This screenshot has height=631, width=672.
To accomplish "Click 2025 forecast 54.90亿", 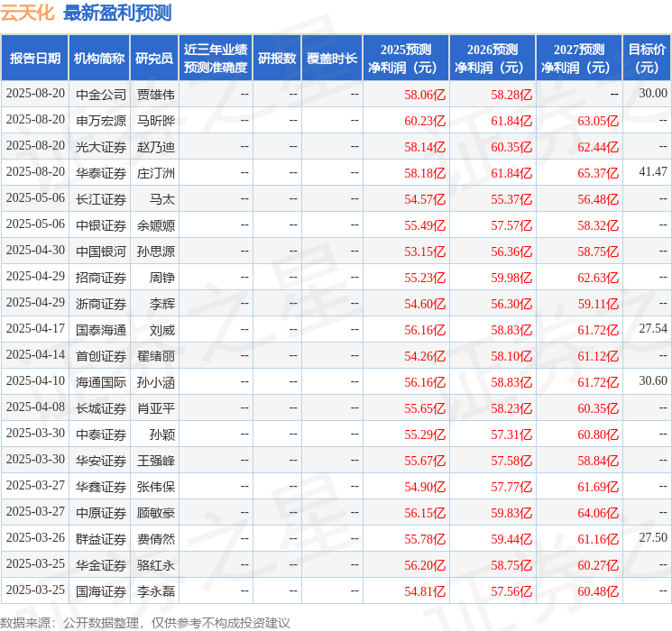I will pyautogui.click(x=425, y=487).
